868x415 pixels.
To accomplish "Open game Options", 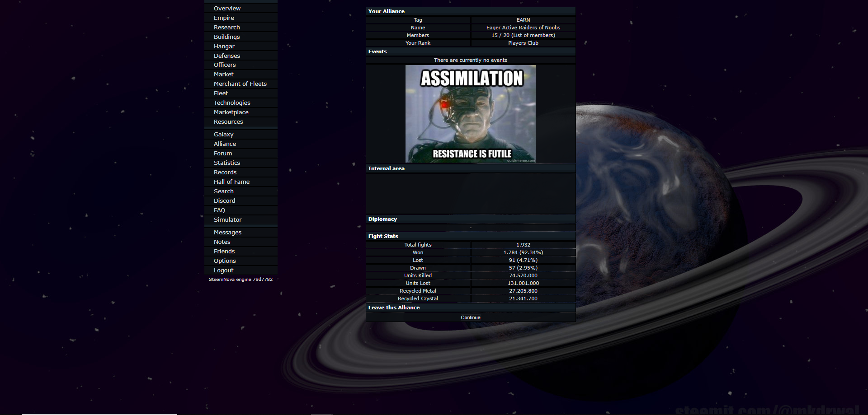I will point(225,261).
